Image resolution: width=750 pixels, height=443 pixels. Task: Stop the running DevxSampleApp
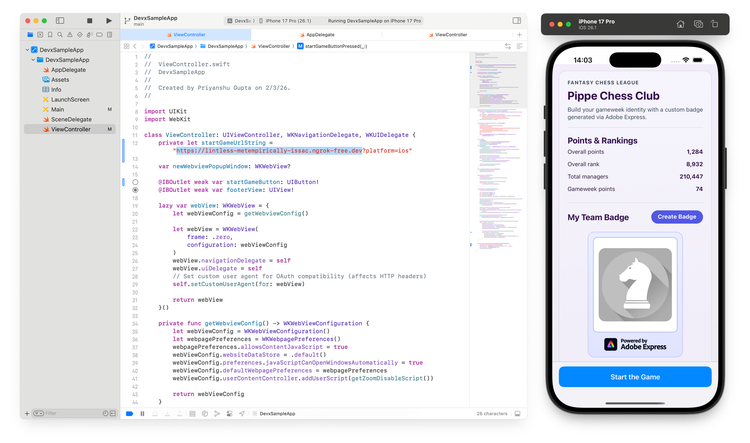click(89, 21)
